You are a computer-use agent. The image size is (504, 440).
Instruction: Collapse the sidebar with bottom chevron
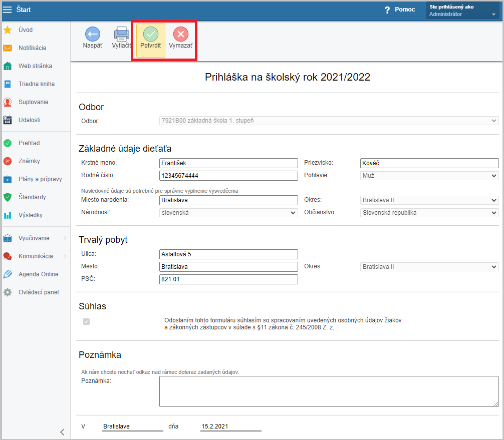click(62, 432)
